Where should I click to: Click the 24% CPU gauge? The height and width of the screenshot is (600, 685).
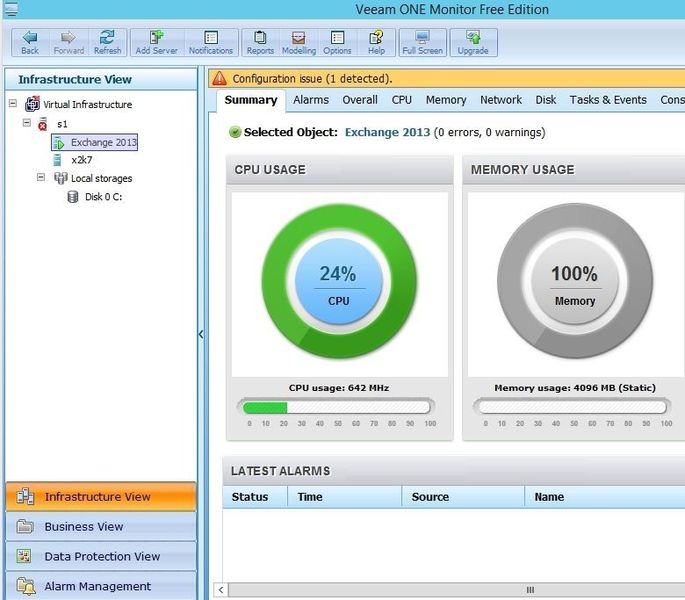click(x=339, y=281)
